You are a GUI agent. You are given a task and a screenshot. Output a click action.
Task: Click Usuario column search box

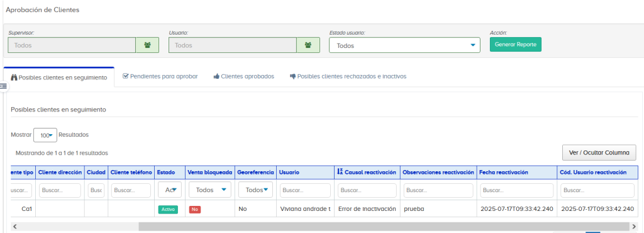[x=305, y=191]
